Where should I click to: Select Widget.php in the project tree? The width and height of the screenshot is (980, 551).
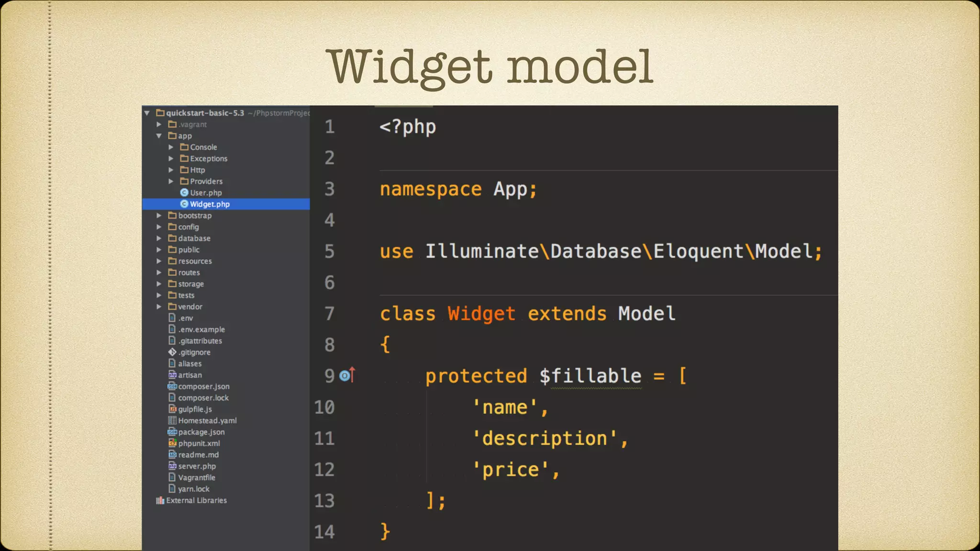[226, 204]
